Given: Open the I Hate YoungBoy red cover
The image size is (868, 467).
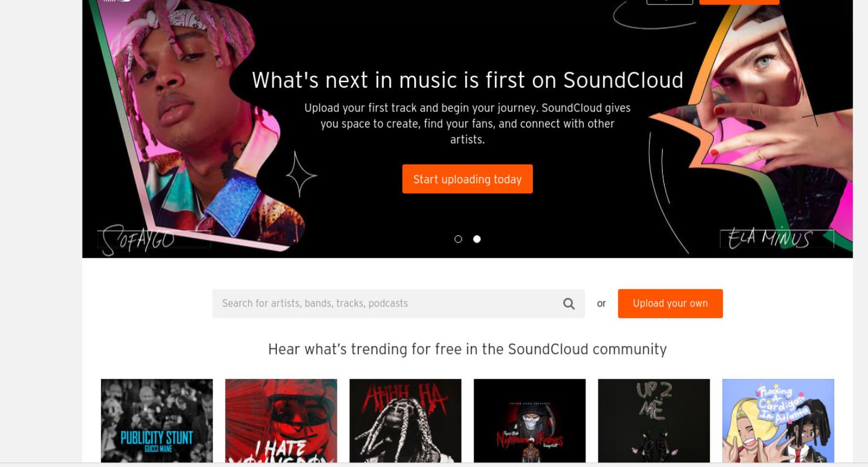Looking at the screenshot, I should point(281,421).
